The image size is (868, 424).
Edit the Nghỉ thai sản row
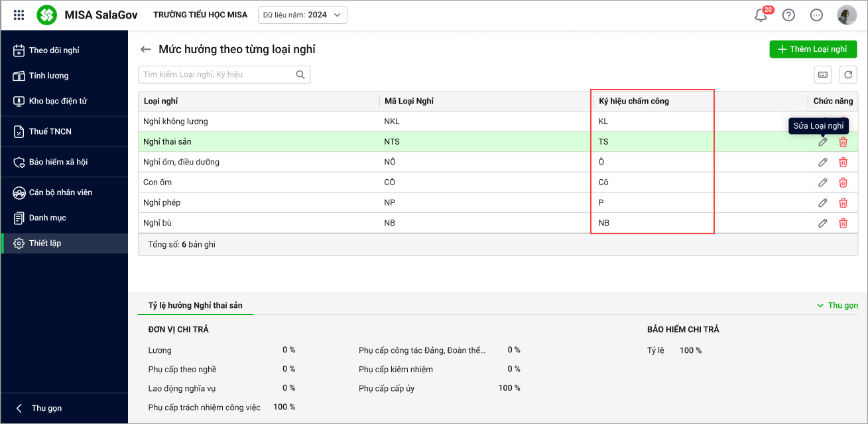[x=822, y=142]
